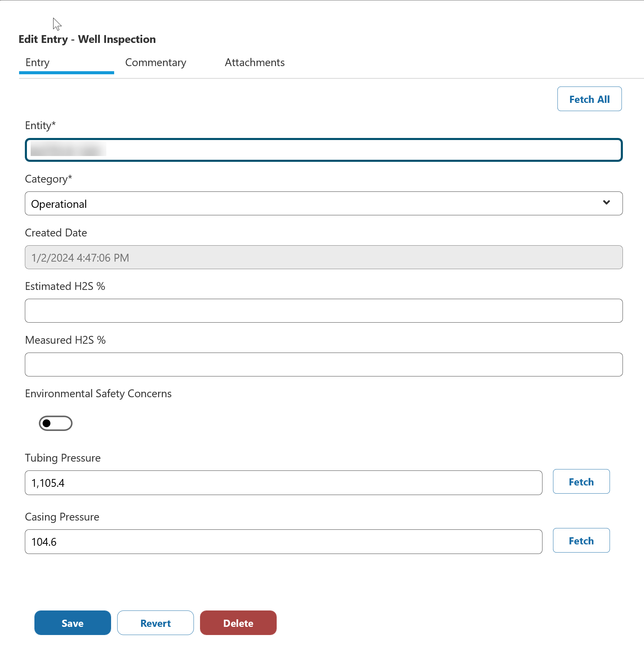The image size is (644, 650).
Task: Click the Environmental Safety Concerns label
Action: [x=98, y=394]
